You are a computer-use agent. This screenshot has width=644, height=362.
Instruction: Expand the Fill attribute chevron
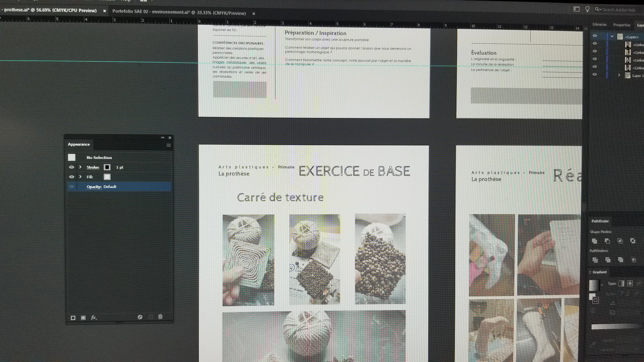(80, 177)
